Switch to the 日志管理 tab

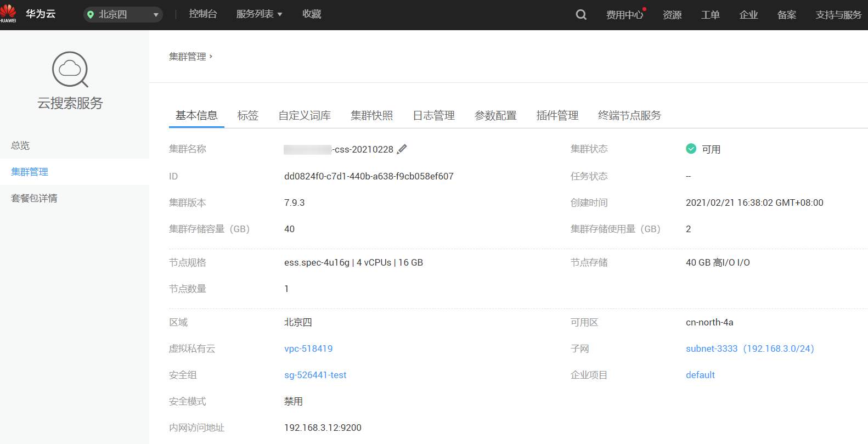click(434, 115)
